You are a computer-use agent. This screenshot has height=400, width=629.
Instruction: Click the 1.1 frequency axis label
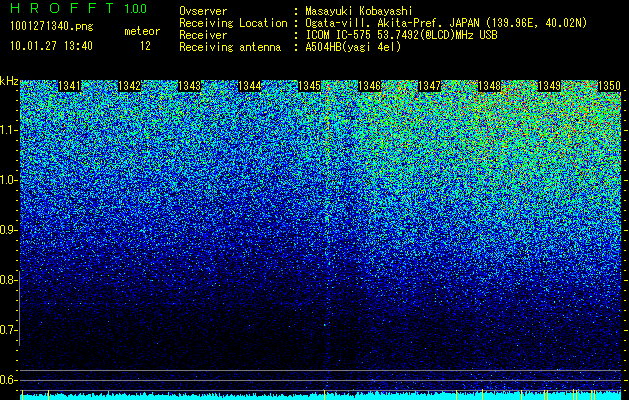coord(8,130)
